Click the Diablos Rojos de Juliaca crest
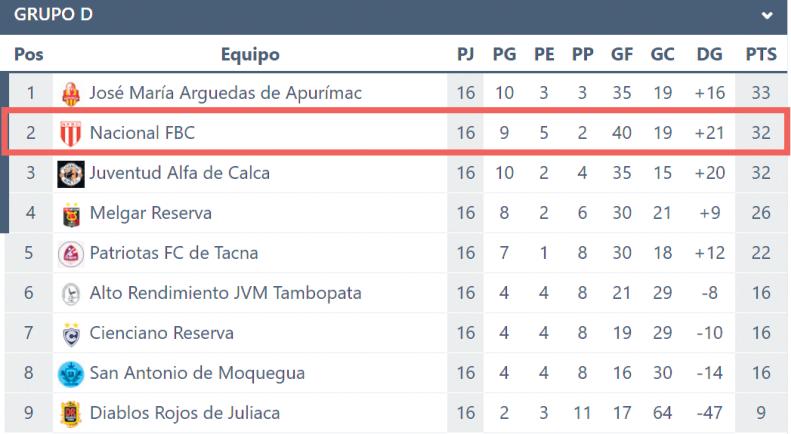Image resolution: width=791 pixels, height=434 pixels. [71, 414]
